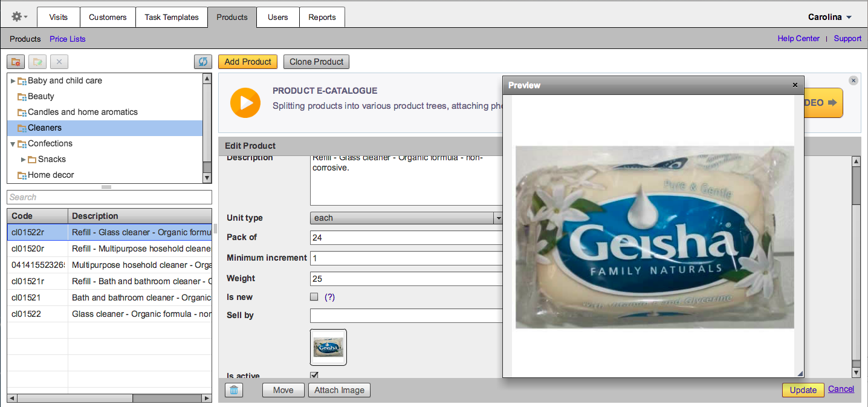The width and height of the screenshot is (868, 407).
Task: Sort by the Code column header
Action: click(x=37, y=216)
